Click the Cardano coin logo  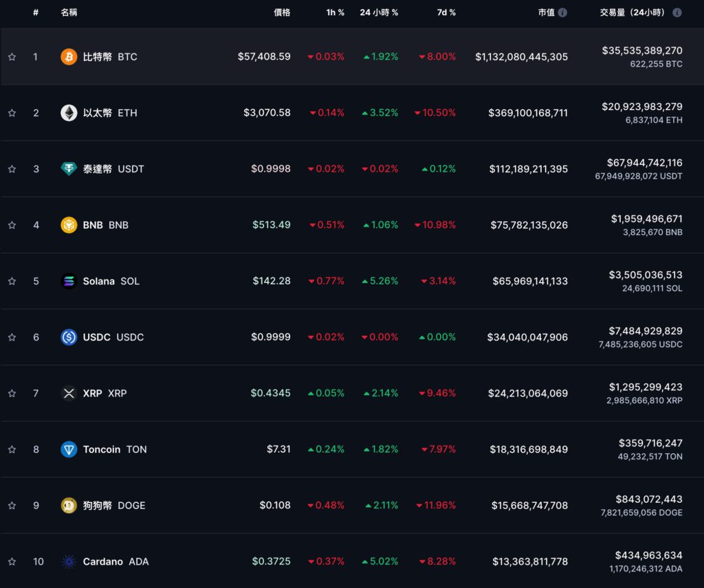[x=69, y=561]
